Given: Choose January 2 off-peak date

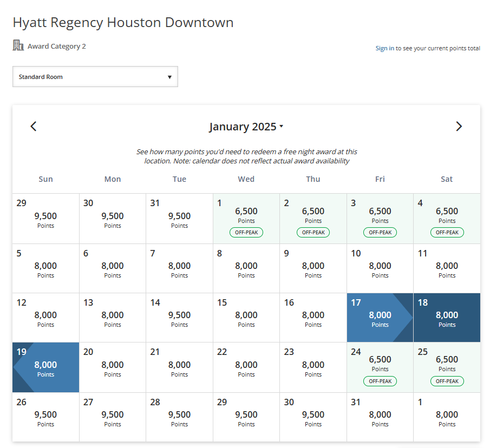Looking at the screenshot, I should tap(313, 219).
